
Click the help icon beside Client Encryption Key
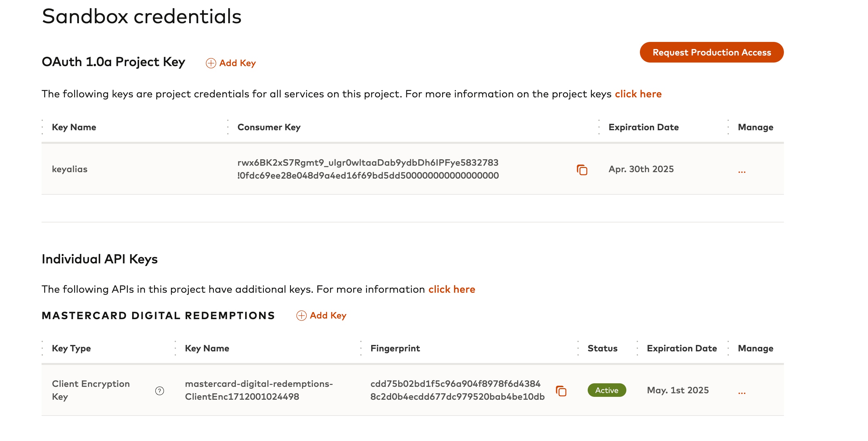click(159, 390)
